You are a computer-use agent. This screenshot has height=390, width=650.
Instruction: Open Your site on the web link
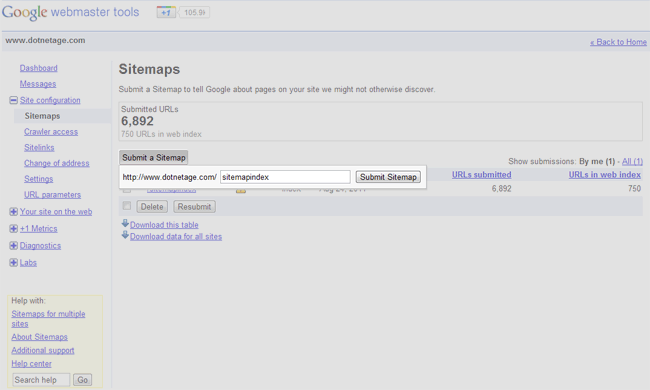pyautogui.click(x=56, y=212)
